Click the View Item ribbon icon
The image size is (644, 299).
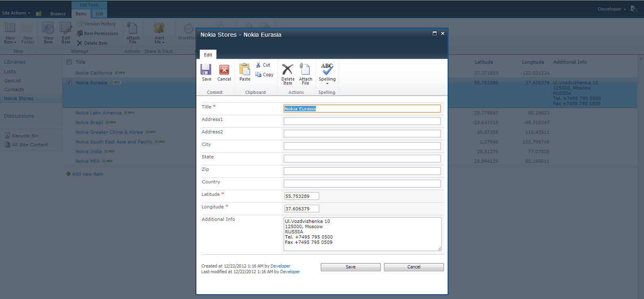point(48,33)
